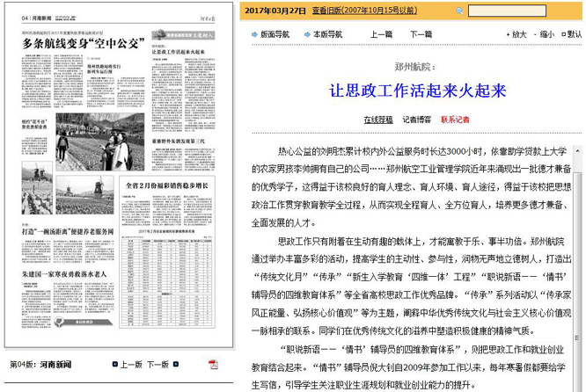Click the subtitle 郑州航院:
The height and width of the screenshot is (392, 586).
tap(414, 67)
